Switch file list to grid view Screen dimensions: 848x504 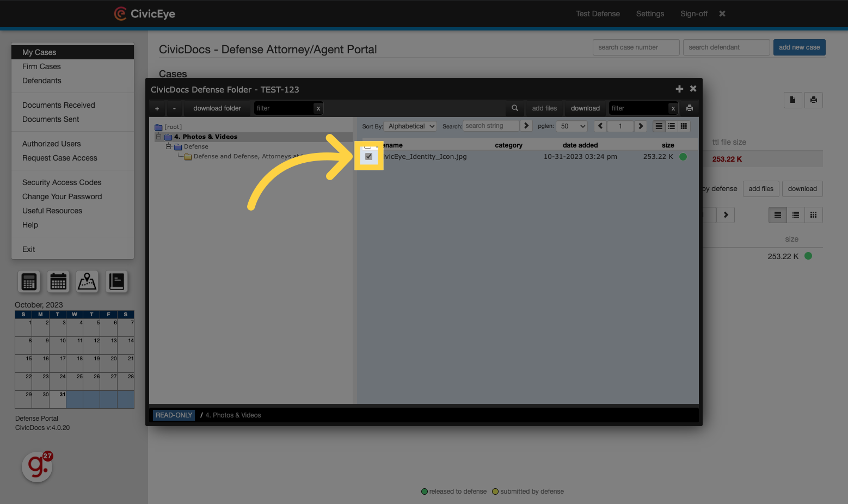point(684,126)
